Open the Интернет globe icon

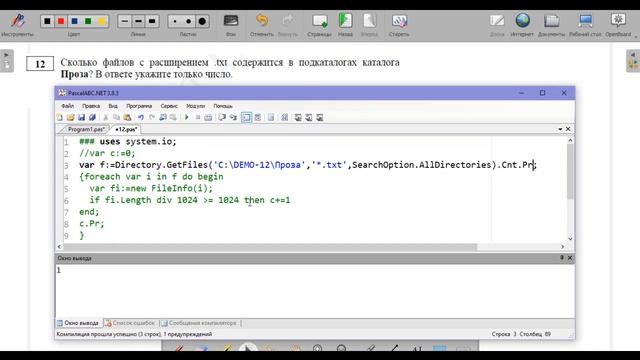tap(522, 20)
